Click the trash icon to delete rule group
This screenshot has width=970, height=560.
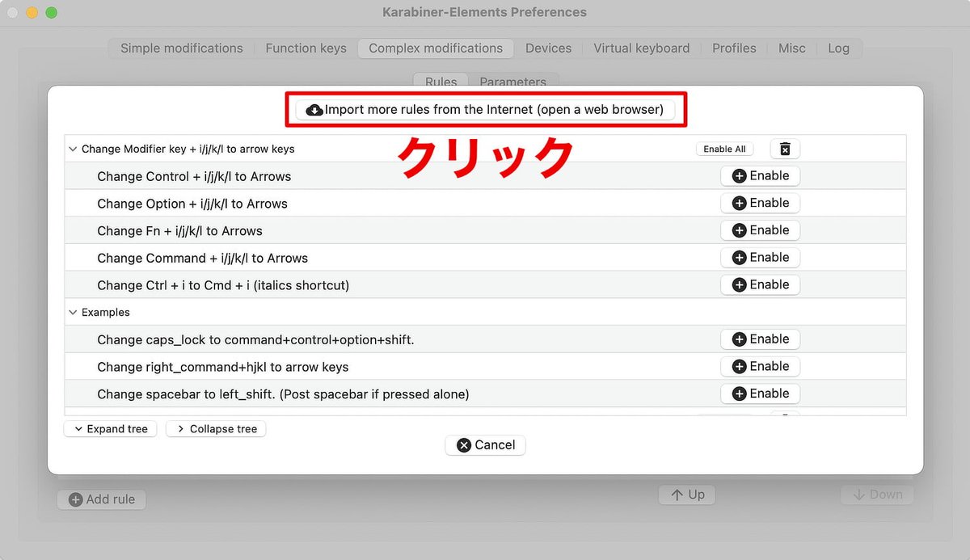point(783,149)
